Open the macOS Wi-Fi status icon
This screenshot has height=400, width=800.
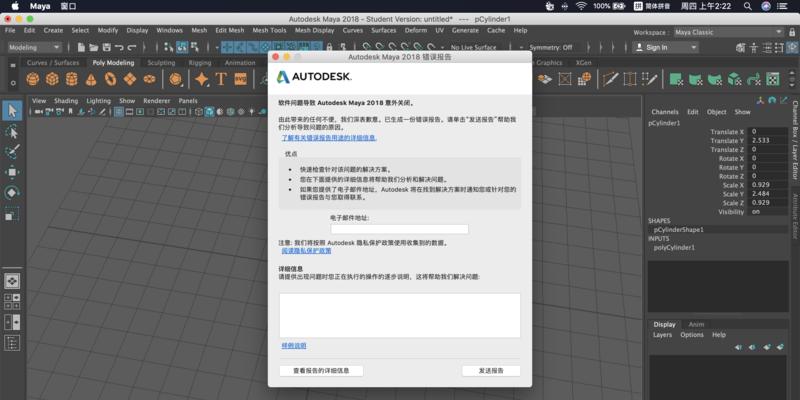[581, 6]
